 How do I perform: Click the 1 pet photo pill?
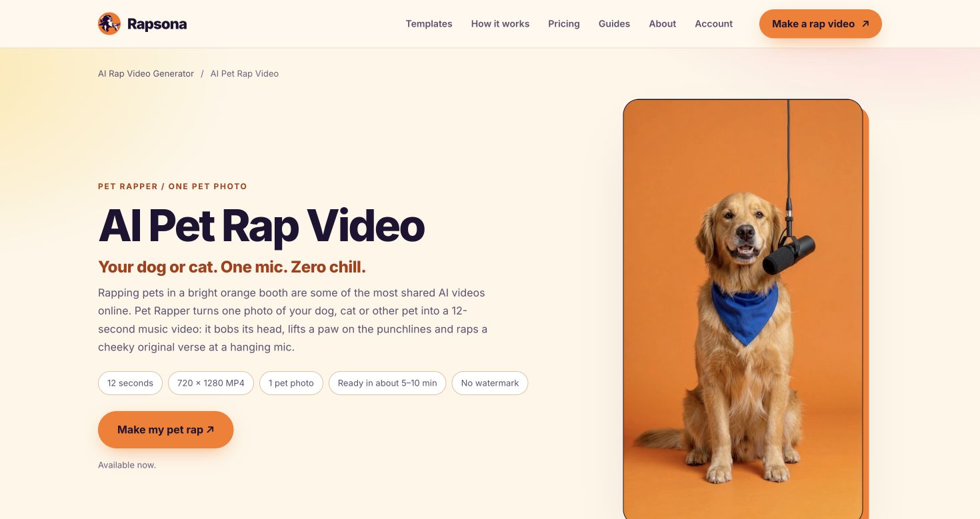pos(291,383)
